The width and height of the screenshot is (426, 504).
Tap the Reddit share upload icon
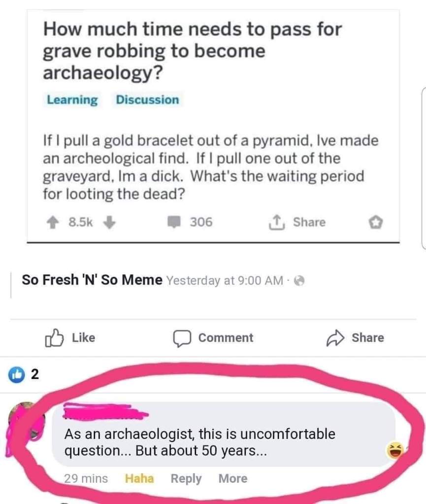click(276, 222)
